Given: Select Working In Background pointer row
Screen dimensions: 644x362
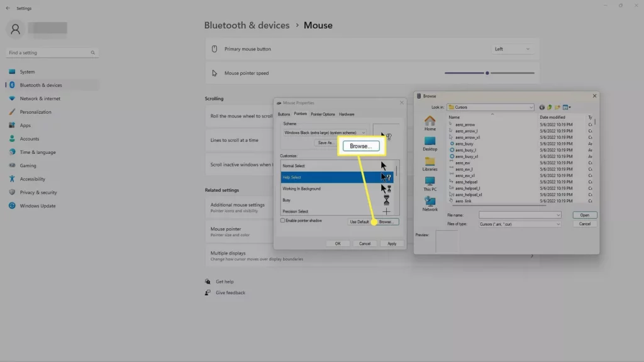Looking at the screenshot, I should pos(337,189).
